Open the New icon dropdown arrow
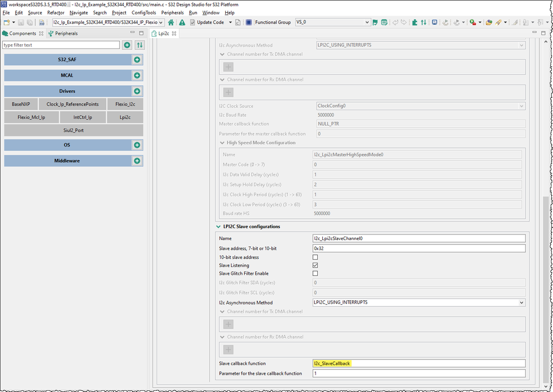The height and width of the screenshot is (392, 553). click(14, 22)
